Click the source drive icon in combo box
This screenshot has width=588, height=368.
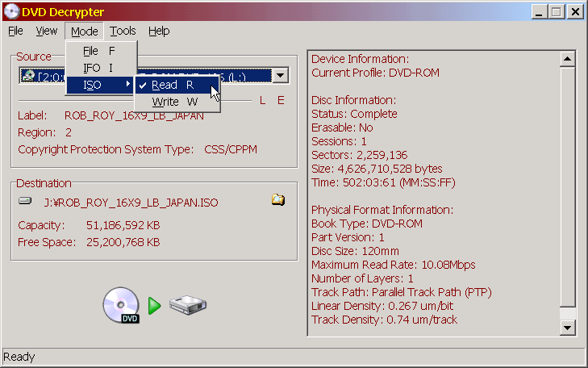tap(28, 76)
